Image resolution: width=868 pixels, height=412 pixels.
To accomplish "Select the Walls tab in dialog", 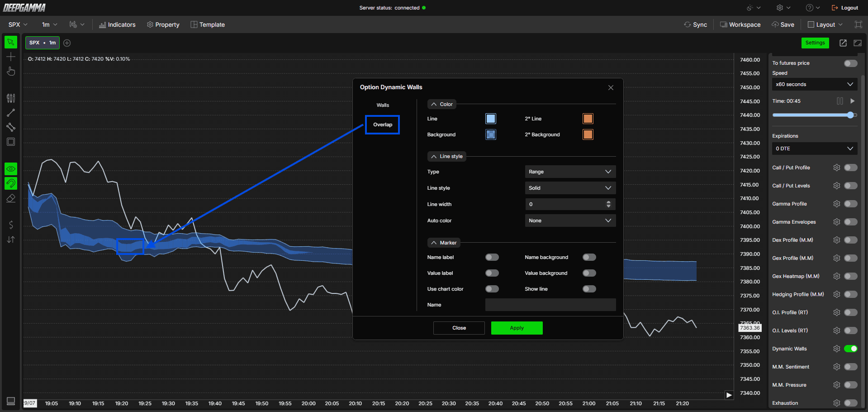I will pos(383,105).
